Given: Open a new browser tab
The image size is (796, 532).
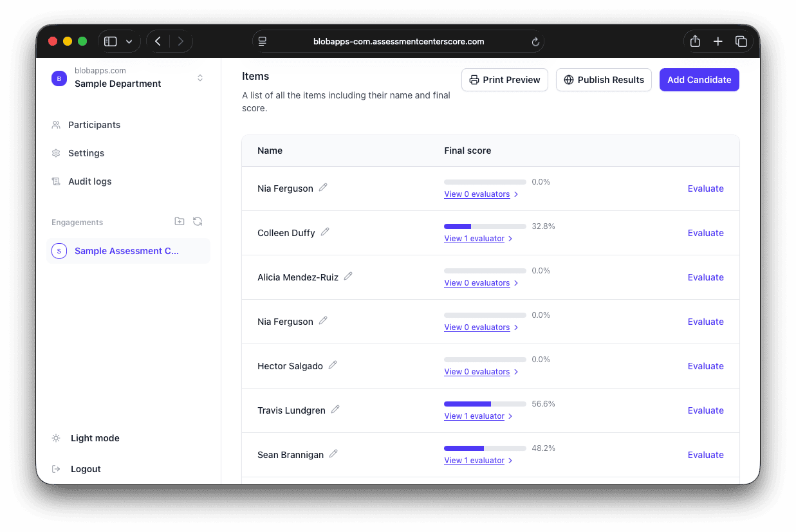Looking at the screenshot, I should point(718,41).
